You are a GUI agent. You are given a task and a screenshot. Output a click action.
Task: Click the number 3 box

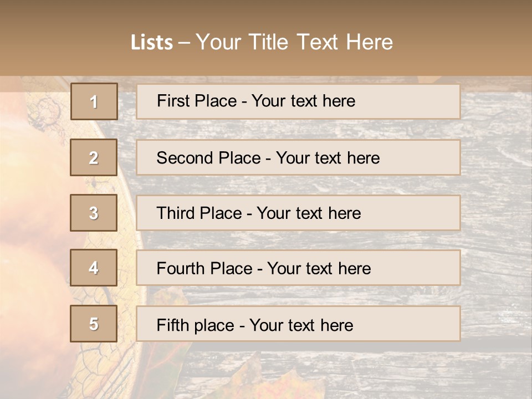(94, 213)
